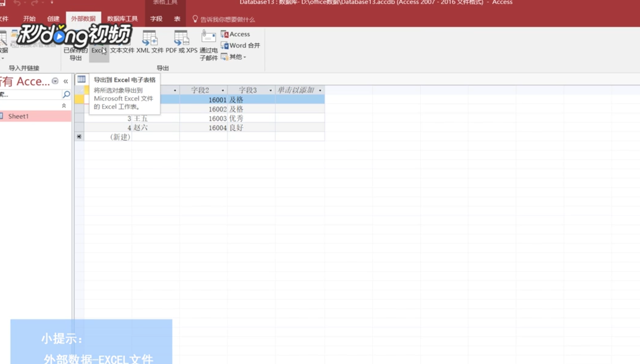Select 外部数据 ribbon tab
This screenshot has width=640, height=364.
tap(83, 19)
